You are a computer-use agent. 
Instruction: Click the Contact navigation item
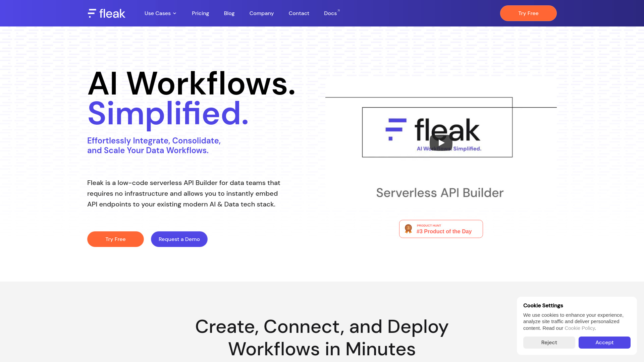299,13
